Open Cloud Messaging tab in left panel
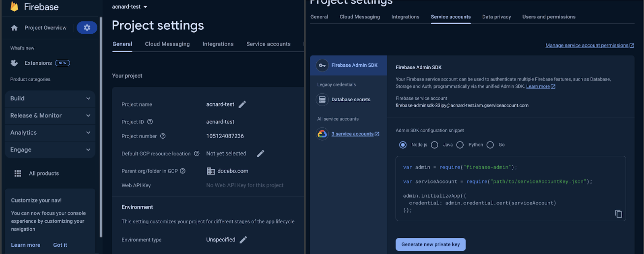This screenshot has height=254, width=644. point(167,44)
